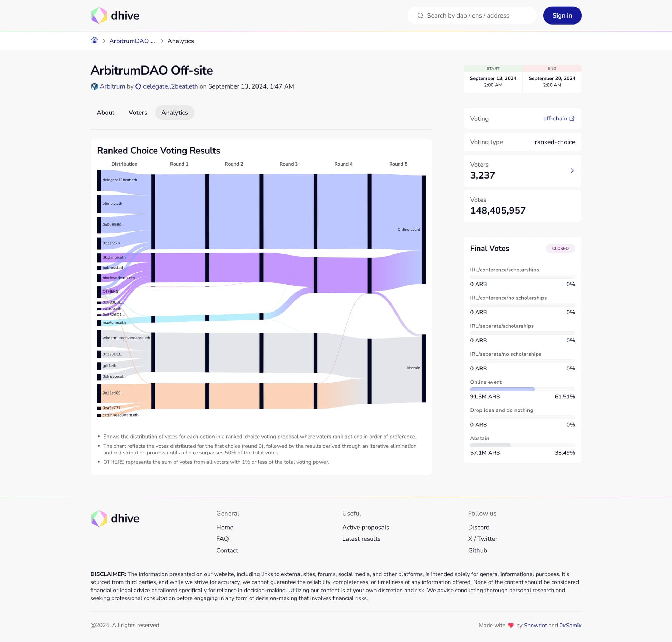Click the Distribution column header

tap(124, 164)
